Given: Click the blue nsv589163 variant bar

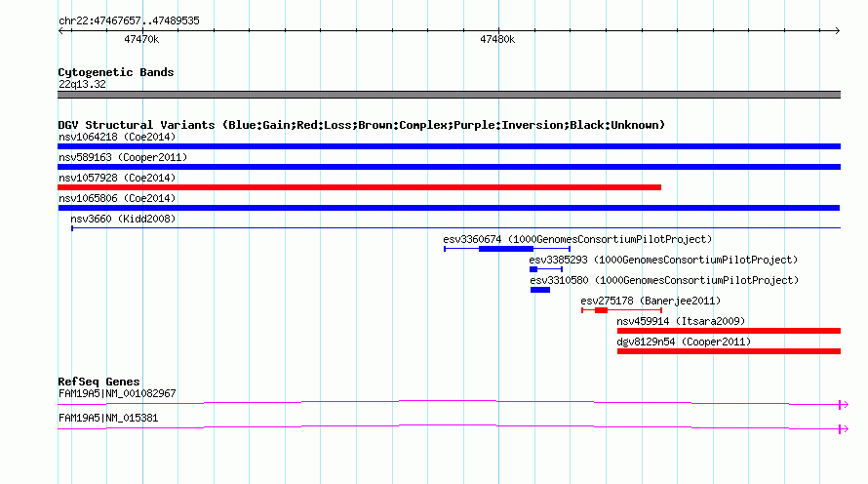Looking at the screenshot, I should pos(449,167).
